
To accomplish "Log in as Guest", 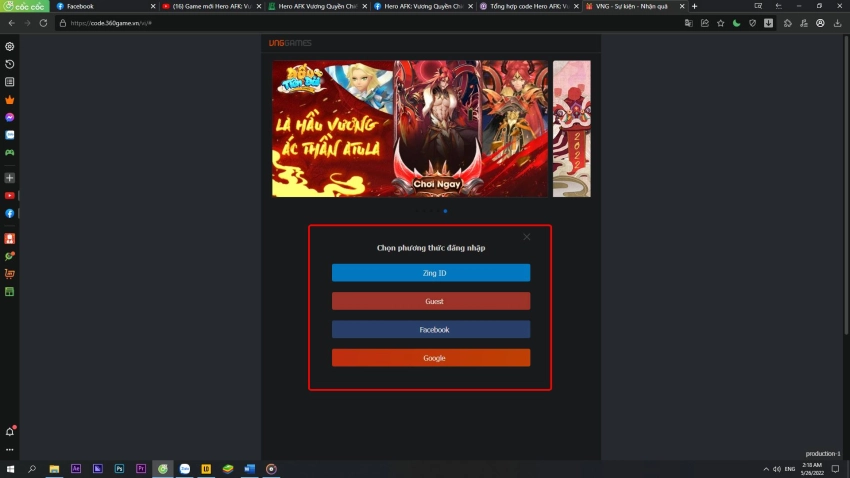I will [431, 301].
